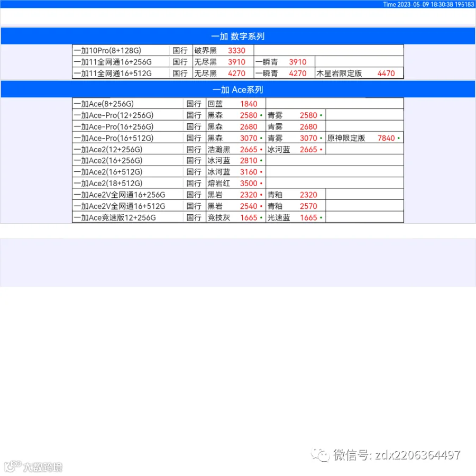The image size is (476, 476).
Task: Click the 光速蓝 1665 price cell
Action: click(296, 217)
